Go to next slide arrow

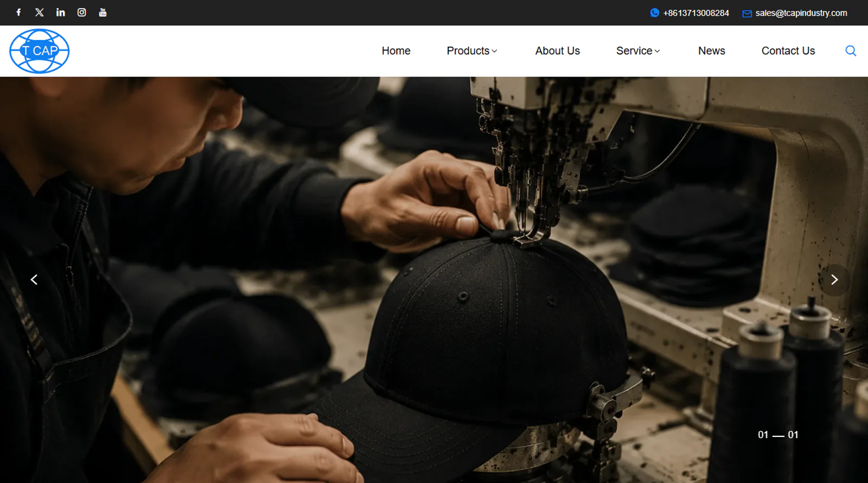[834, 280]
